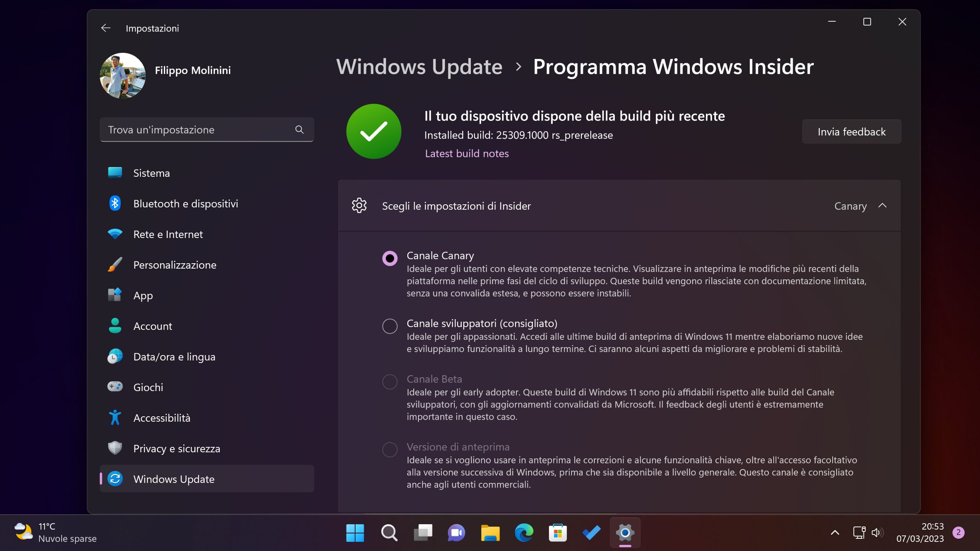Click the App squares icon

(x=115, y=295)
